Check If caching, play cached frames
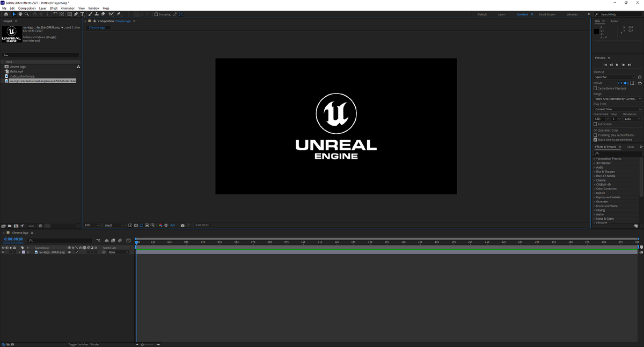This screenshot has width=644, height=347. click(595, 135)
